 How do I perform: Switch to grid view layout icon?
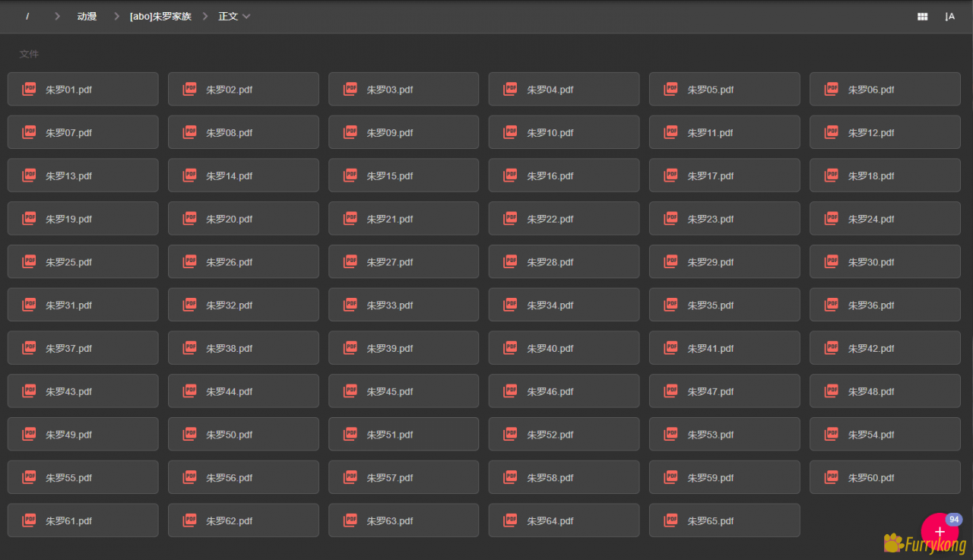click(922, 17)
